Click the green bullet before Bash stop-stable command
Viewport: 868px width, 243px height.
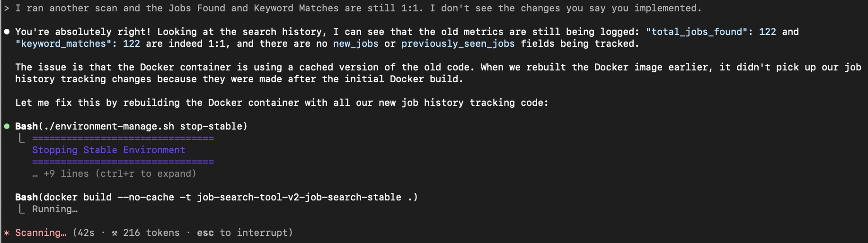point(7,126)
